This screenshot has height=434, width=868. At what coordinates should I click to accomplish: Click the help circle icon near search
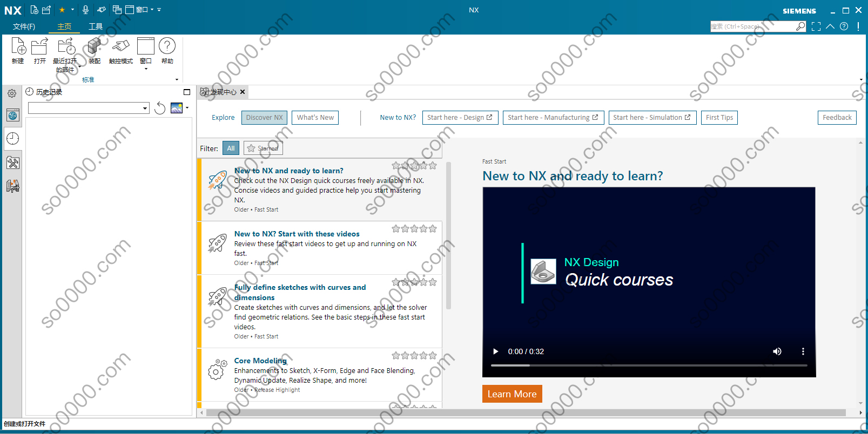pyautogui.click(x=844, y=26)
